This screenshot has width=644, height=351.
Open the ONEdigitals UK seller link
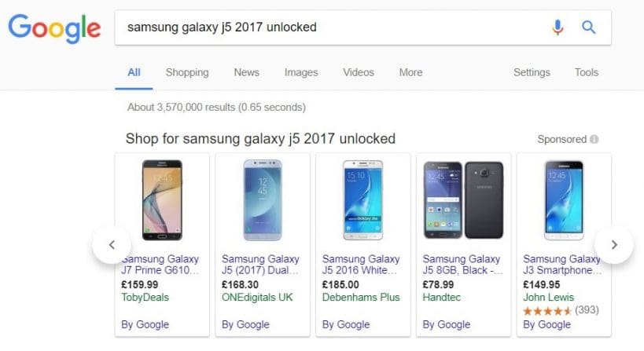[x=257, y=298]
